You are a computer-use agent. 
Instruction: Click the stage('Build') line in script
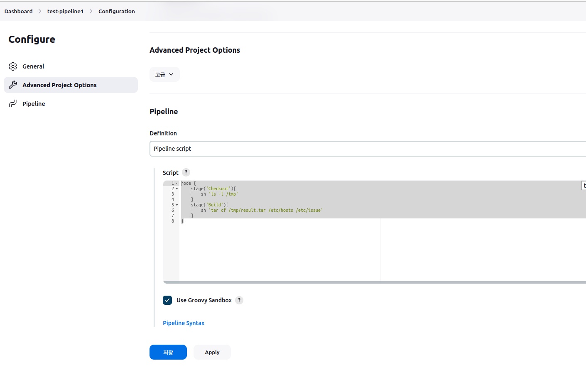pos(209,205)
